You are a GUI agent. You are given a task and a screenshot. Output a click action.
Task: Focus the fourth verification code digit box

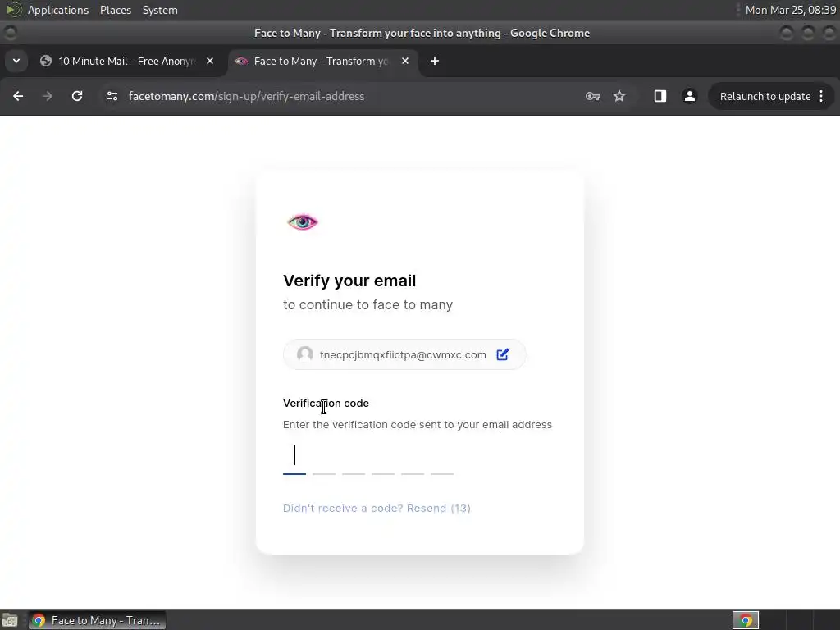tap(383, 458)
